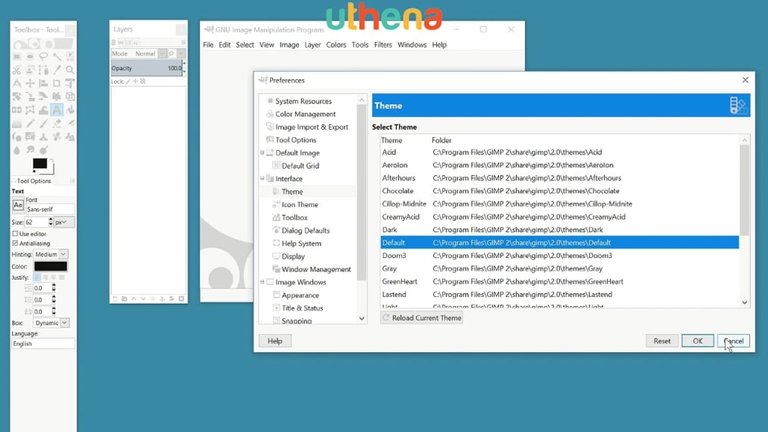Viewport: 768px width, 432px height.
Task: Select the Crop tool
Action: (57, 83)
